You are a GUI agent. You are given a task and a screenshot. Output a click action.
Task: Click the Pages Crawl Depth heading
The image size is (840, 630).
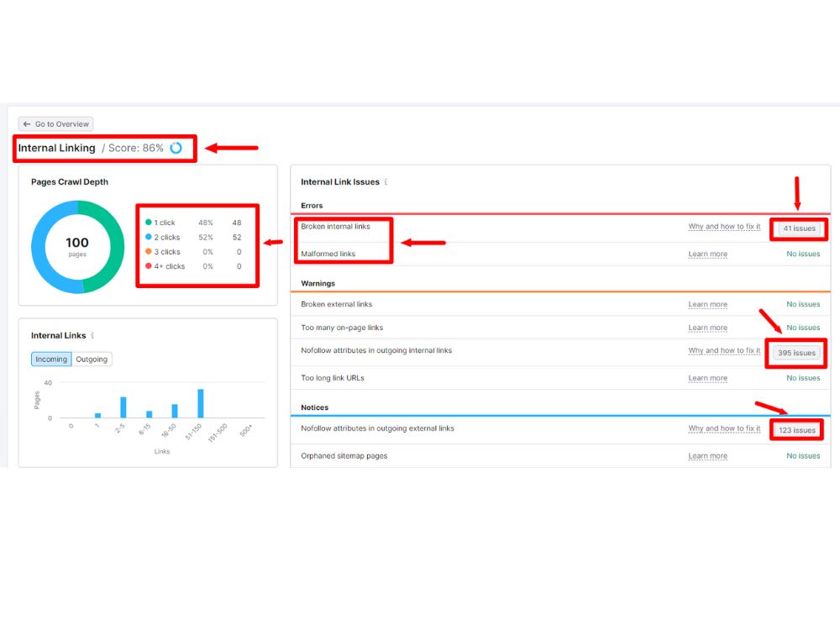(70, 181)
